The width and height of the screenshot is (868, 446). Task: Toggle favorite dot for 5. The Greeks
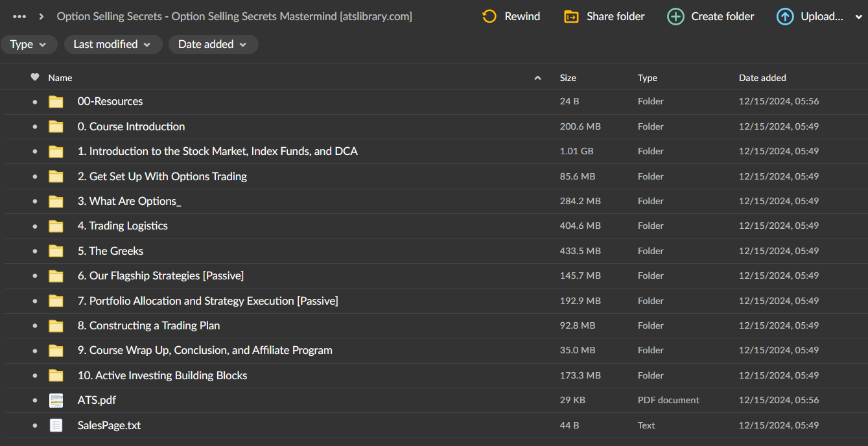coord(35,251)
